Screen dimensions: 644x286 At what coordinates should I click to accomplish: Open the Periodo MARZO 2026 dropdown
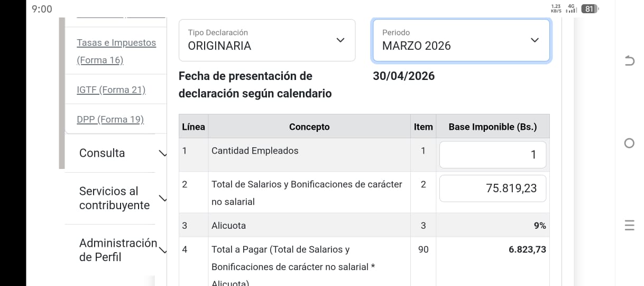click(461, 40)
